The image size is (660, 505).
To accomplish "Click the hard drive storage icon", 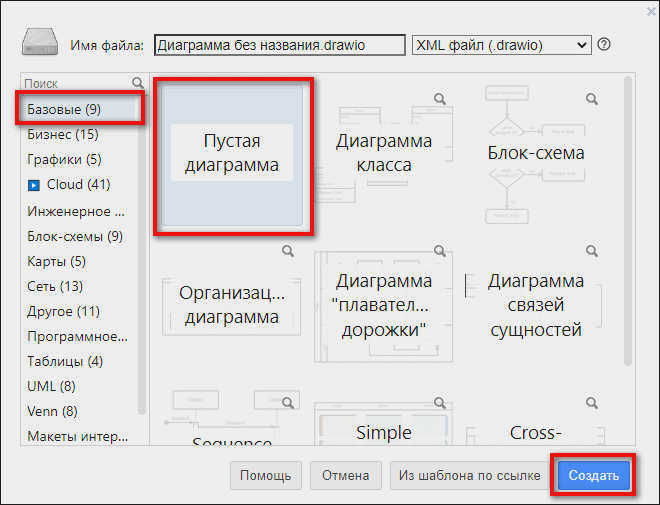I will 40,42.
